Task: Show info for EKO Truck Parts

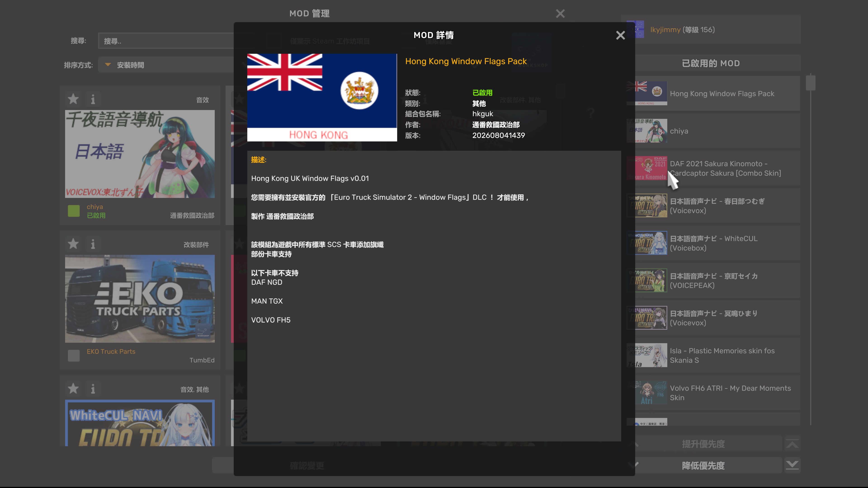Action: click(93, 244)
